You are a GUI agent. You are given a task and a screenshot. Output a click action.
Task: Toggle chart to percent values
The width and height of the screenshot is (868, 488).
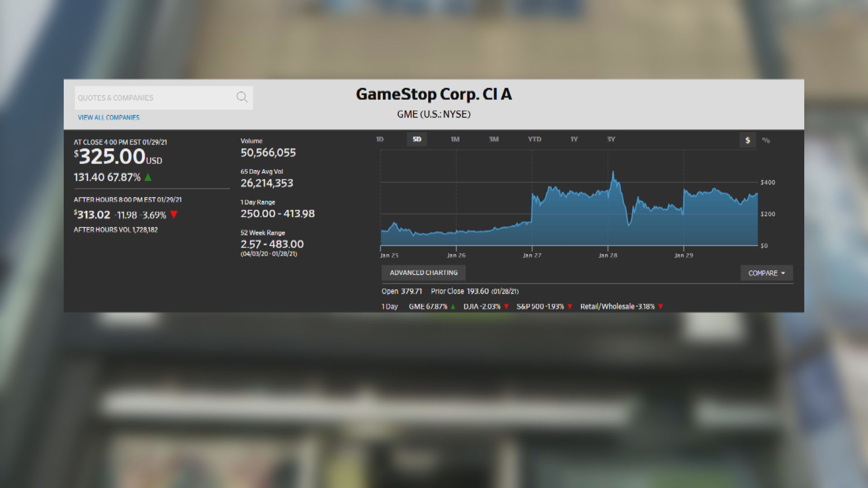[766, 140]
